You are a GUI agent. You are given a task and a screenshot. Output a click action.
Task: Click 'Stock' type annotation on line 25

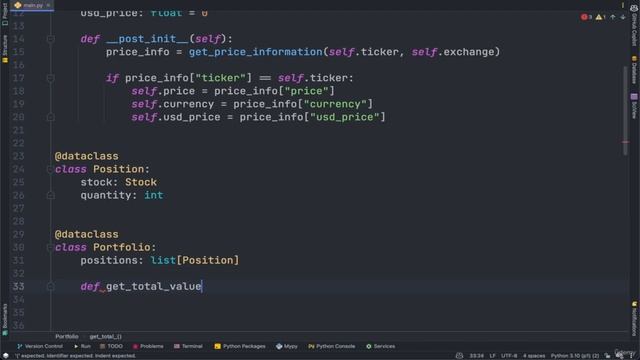click(141, 182)
